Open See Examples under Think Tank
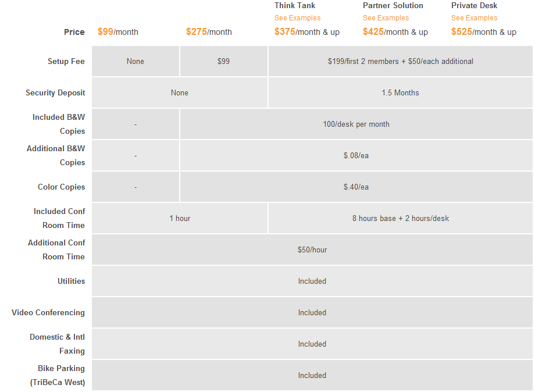The height and width of the screenshot is (392, 535). [297, 18]
